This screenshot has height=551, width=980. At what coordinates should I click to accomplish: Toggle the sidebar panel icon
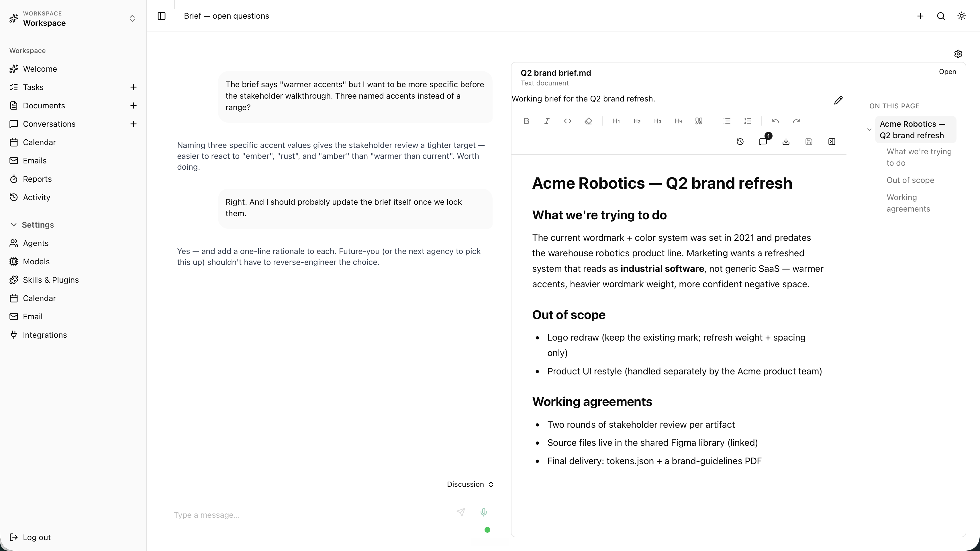(161, 16)
